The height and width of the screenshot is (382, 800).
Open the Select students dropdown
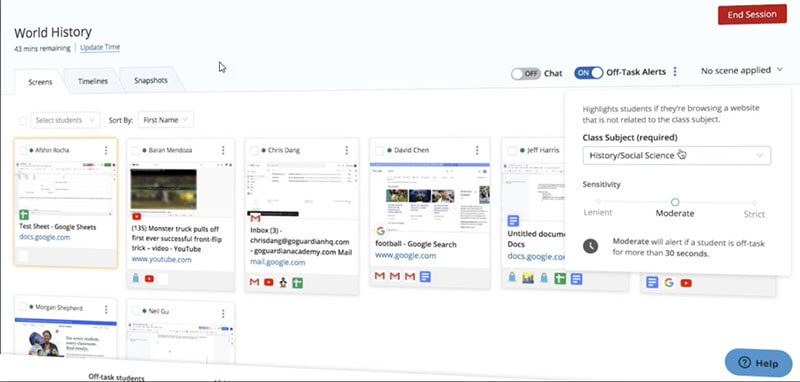coord(65,120)
